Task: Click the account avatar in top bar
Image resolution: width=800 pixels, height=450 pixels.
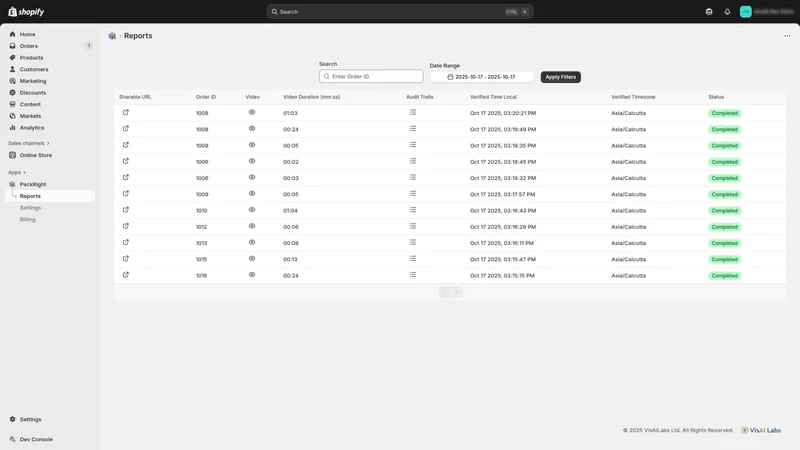Action: point(745,12)
